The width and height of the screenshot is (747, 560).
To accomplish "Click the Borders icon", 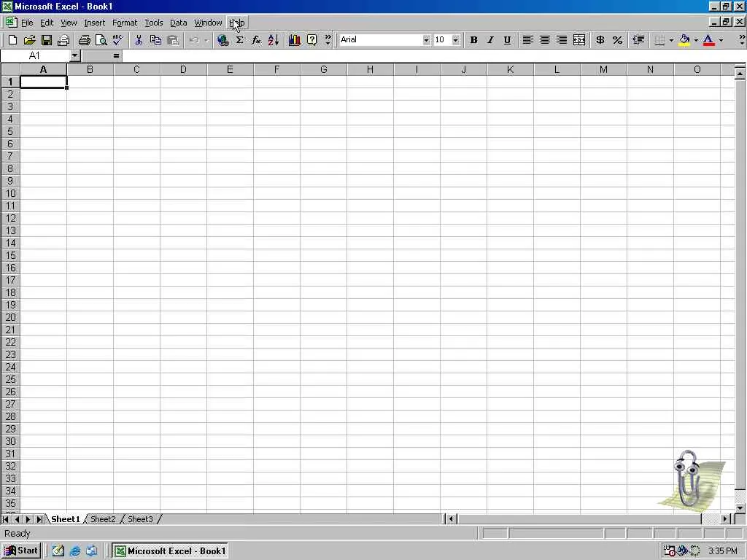I will pos(659,40).
